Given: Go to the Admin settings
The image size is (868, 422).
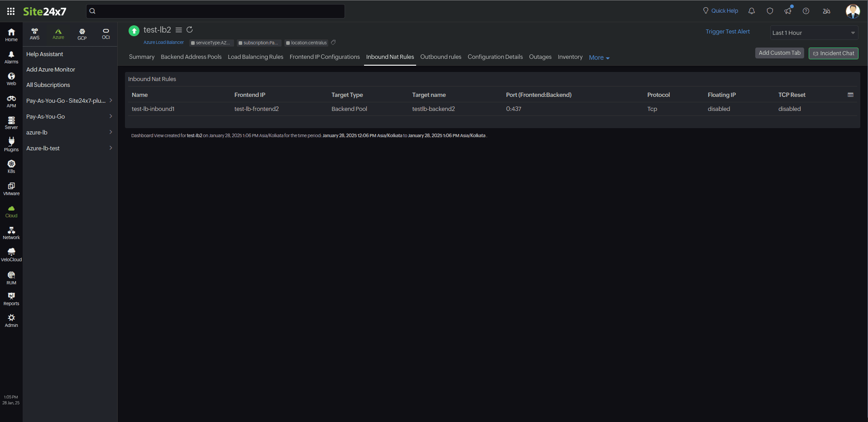Looking at the screenshot, I should tap(11, 320).
